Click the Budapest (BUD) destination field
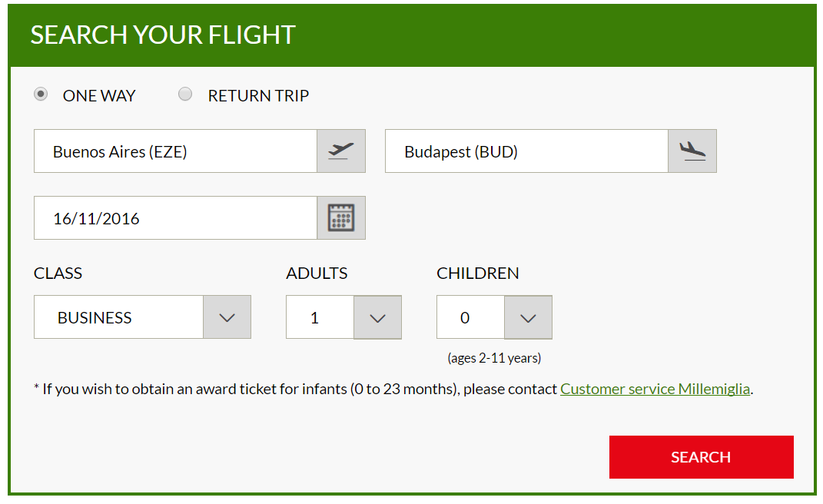This screenshot has height=504, width=823. [x=526, y=151]
